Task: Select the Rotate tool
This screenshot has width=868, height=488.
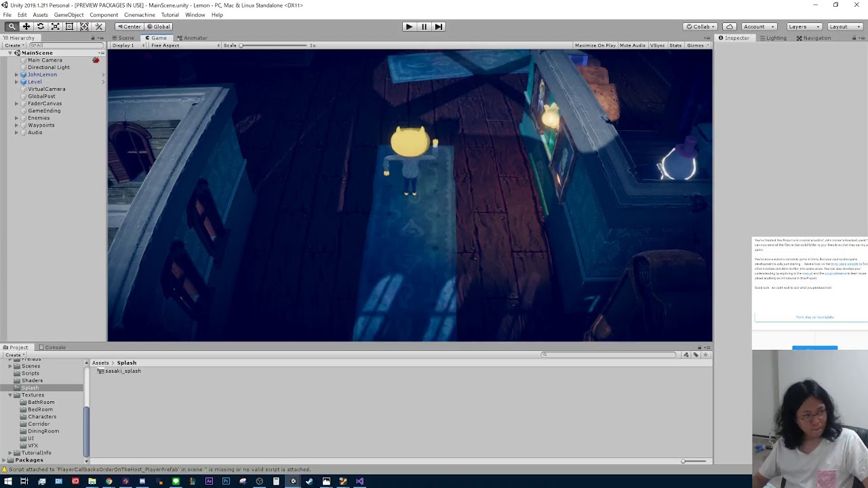Action: (41, 26)
